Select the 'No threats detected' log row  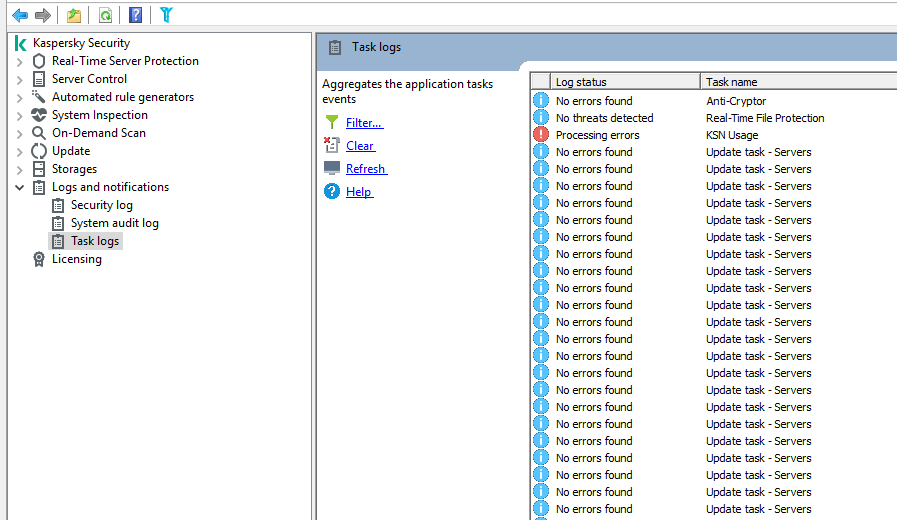605,118
